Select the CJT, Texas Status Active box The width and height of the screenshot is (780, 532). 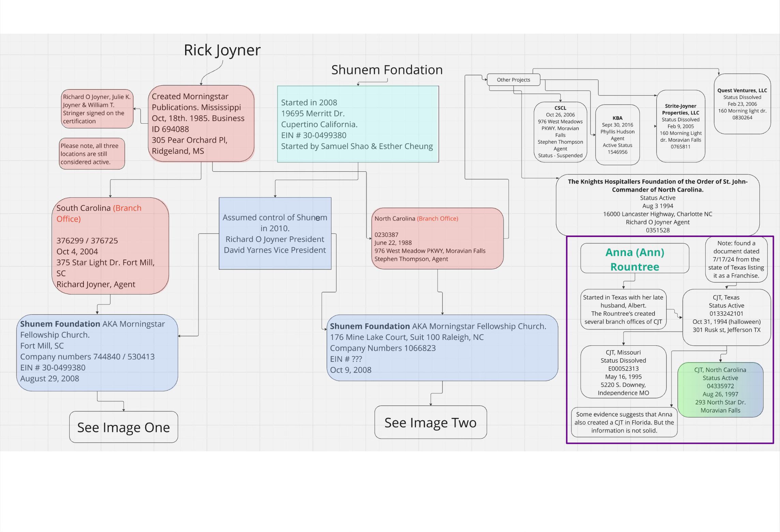[726, 317]
